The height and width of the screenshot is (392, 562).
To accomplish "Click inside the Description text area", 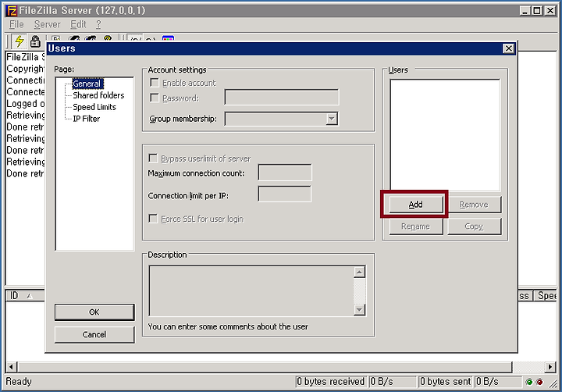I will tap(251, 290).
